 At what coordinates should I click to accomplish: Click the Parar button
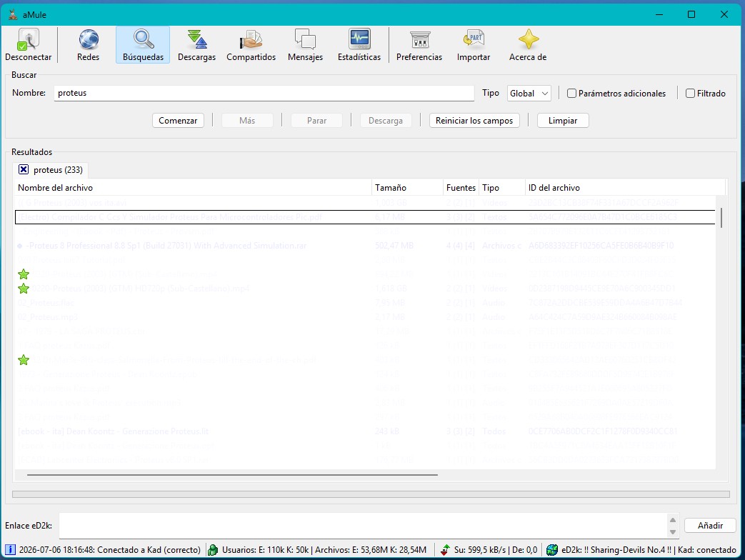316,121
